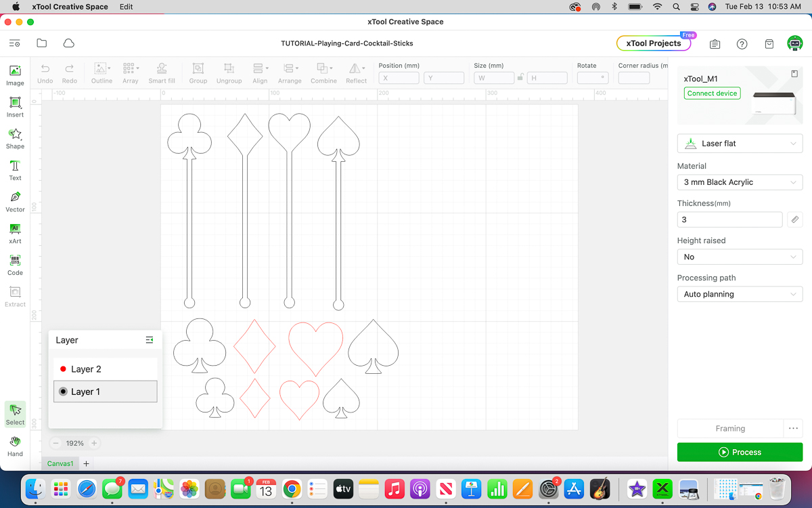Activate the Vector tool
Screen dimensions: 812x508
(15, 200)
